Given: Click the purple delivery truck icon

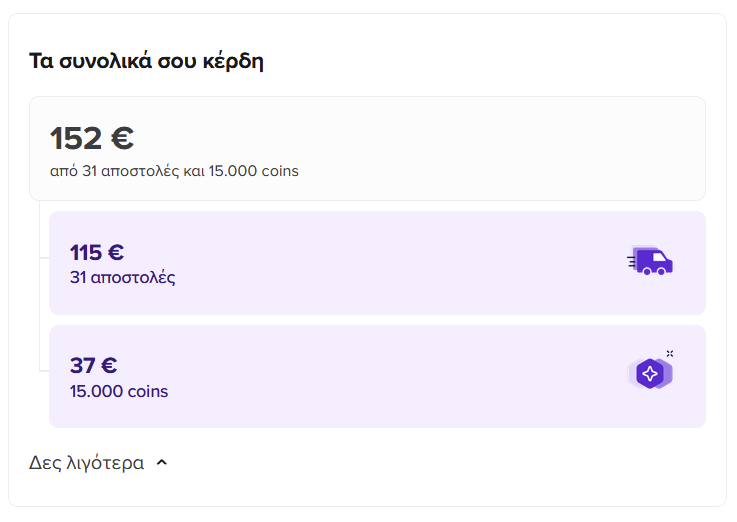Looking at the screenshot, I should tap(650, 261).
